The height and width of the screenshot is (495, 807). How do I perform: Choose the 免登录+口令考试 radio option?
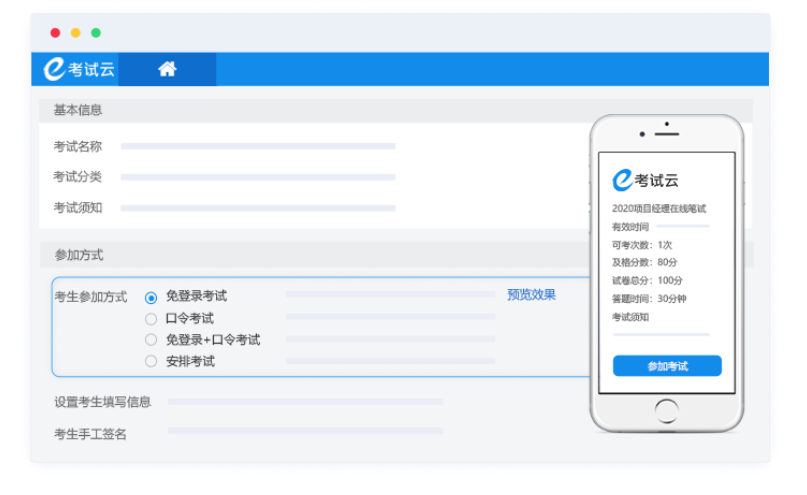(x=151, y=340)
